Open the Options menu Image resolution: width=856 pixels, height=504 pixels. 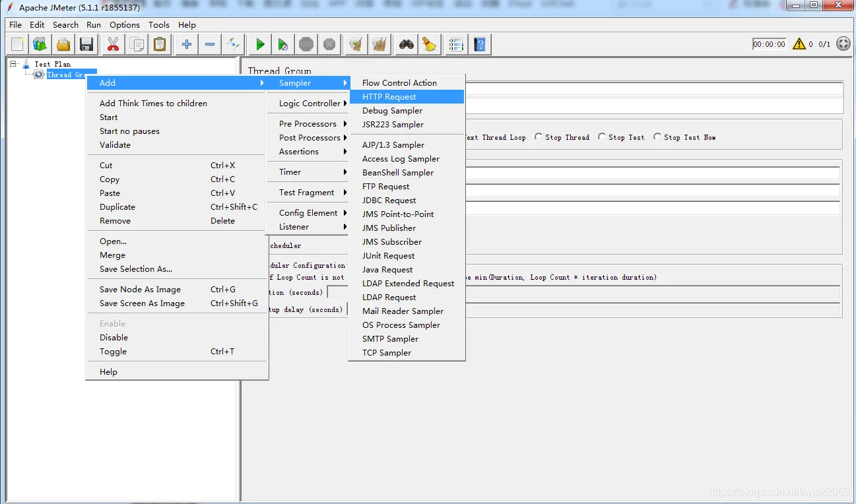tap(125, 24)
